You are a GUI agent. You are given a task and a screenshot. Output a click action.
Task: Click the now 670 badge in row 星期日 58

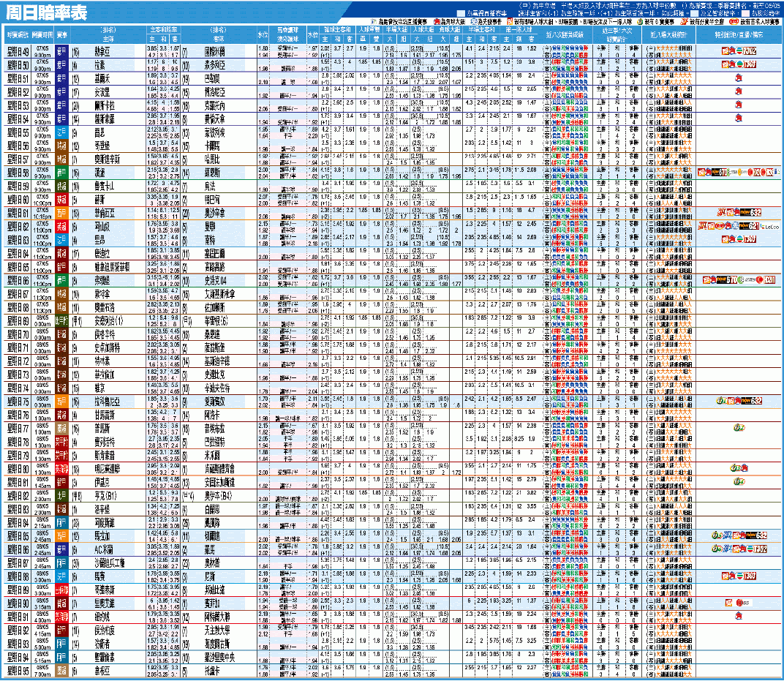tap(720, 173)
